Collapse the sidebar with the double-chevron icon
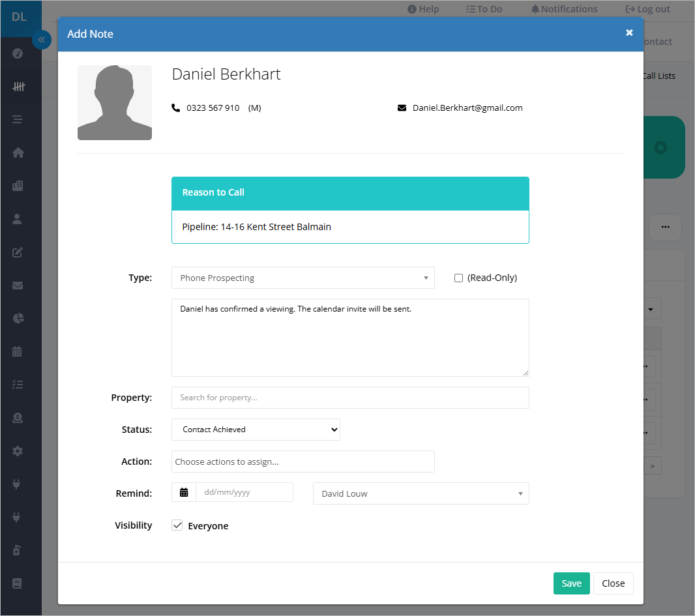695x616 pixels. click(x=42, y=40)
